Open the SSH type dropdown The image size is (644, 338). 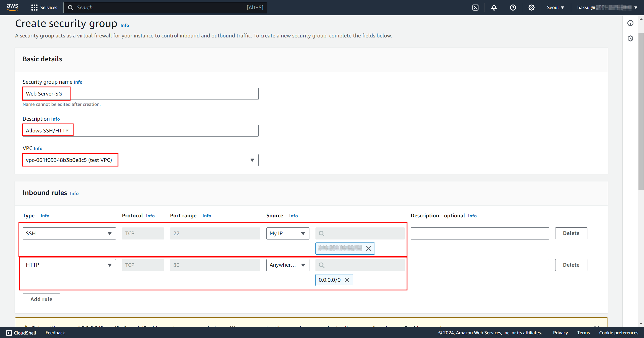(69, 233)
